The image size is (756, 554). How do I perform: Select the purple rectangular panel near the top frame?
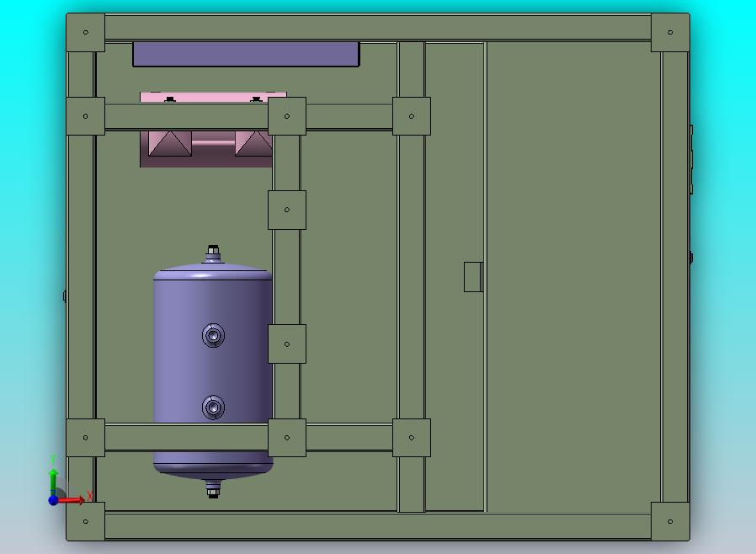point(246,54)
